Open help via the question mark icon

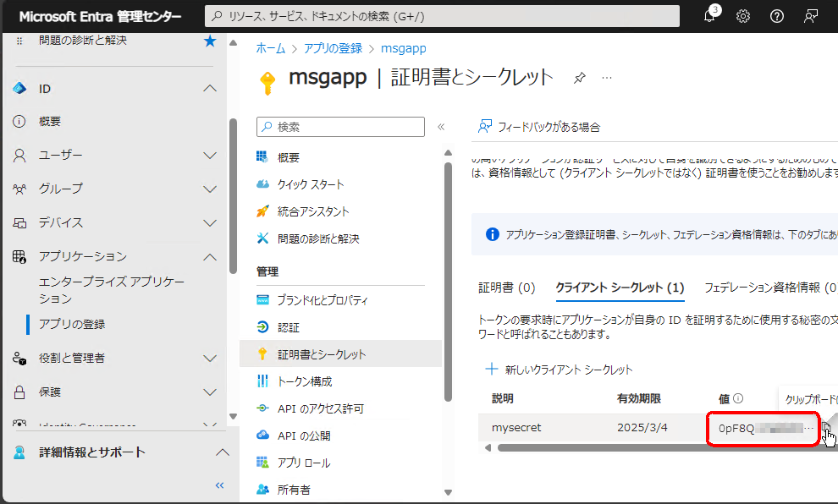(x=776, y=15)
